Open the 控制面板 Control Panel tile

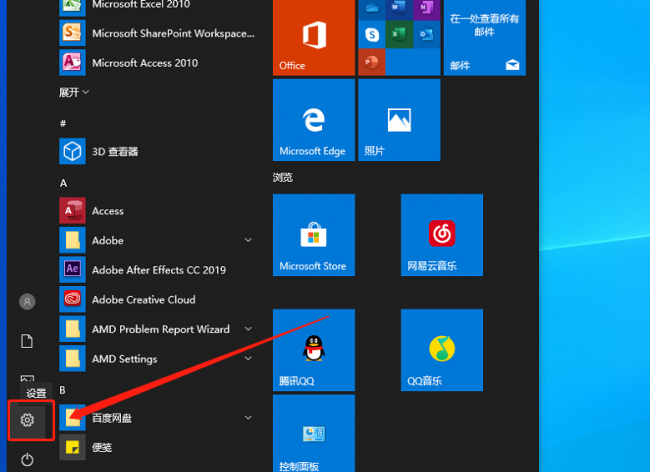click(x=314, y=433)
